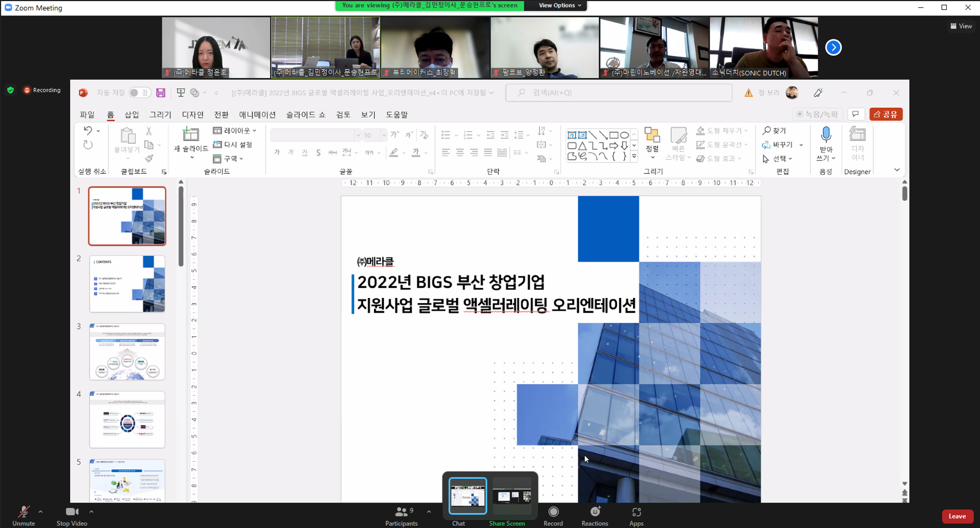Image resolution: width=980 pixels, height=528 pixels.
Task: Expand the shapes gallery more arrow
Action: pyautogui.click(x=634, y=156)
